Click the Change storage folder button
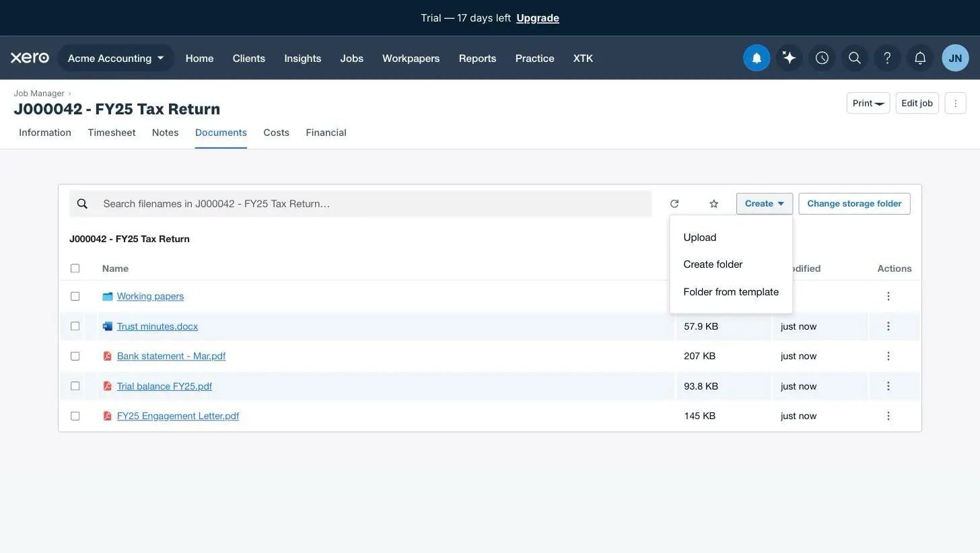980x553 pixels. [854, 204]
